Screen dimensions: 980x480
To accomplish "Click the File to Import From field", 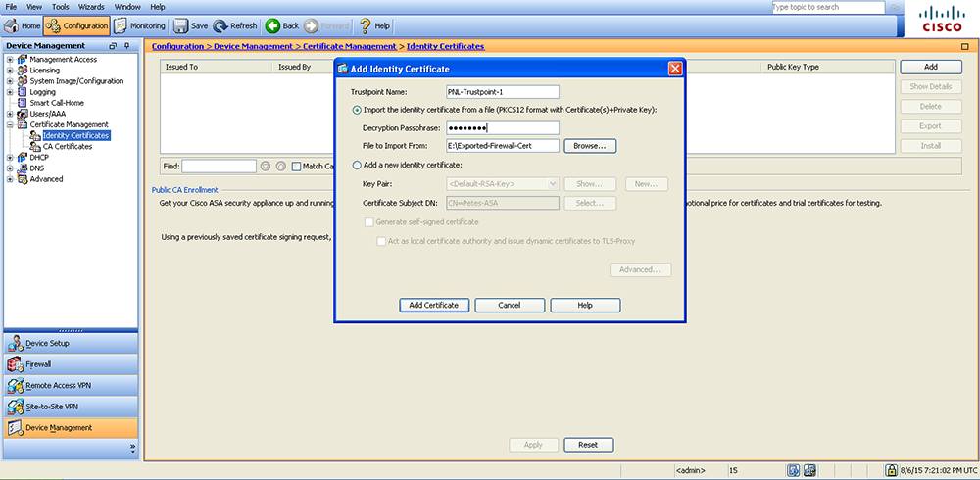I will pos(503,146).
